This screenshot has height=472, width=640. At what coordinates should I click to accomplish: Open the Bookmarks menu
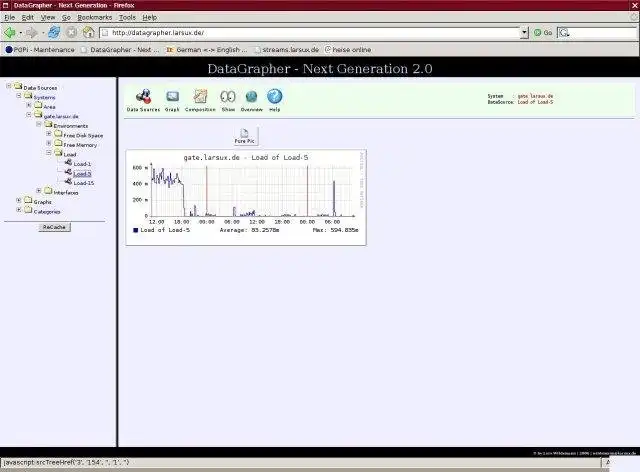tap(95, 17)
